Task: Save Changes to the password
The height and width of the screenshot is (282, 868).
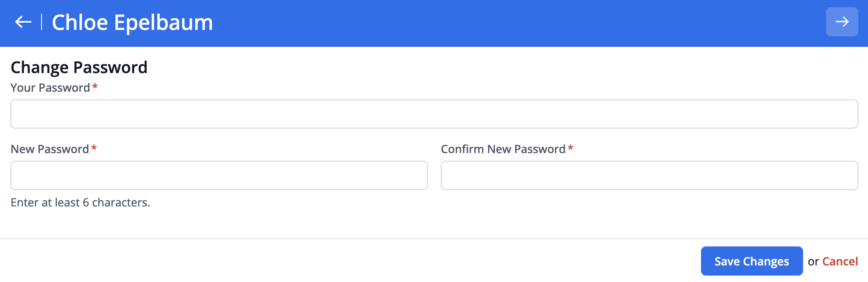Action: click(751, 261)
